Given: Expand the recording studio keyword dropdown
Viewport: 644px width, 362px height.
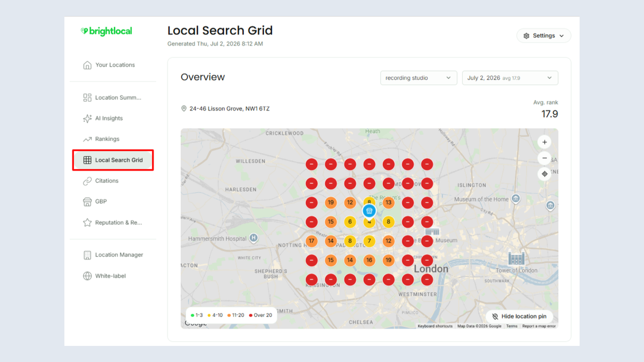Looking at the screenshot, I should tap(419, 78).
